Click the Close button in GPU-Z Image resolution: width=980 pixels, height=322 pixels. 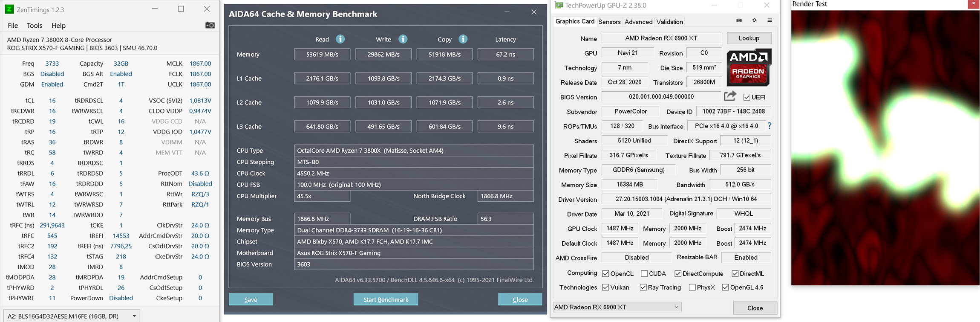pos(755,308)
